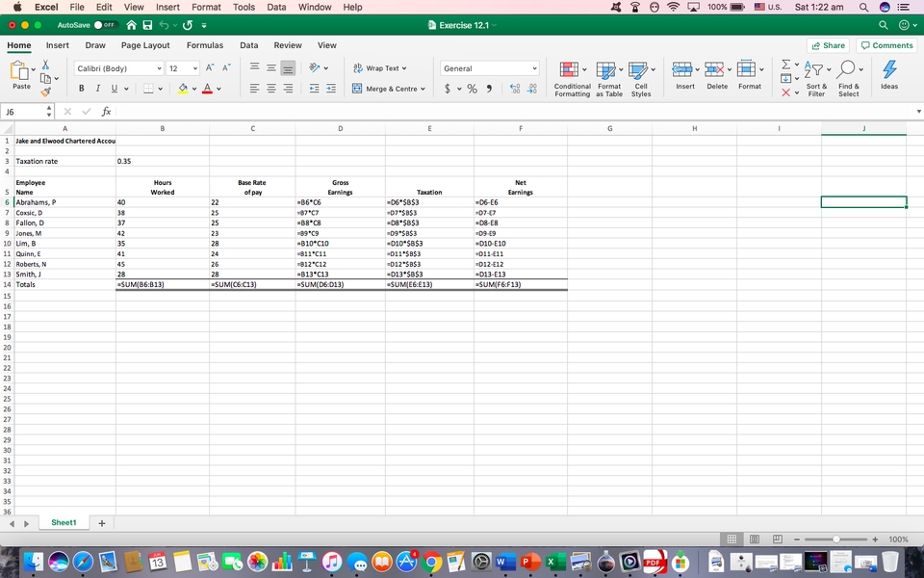Apply left text alignment
This screenshot has width=924, height=578.
click(x=254, y=89)
